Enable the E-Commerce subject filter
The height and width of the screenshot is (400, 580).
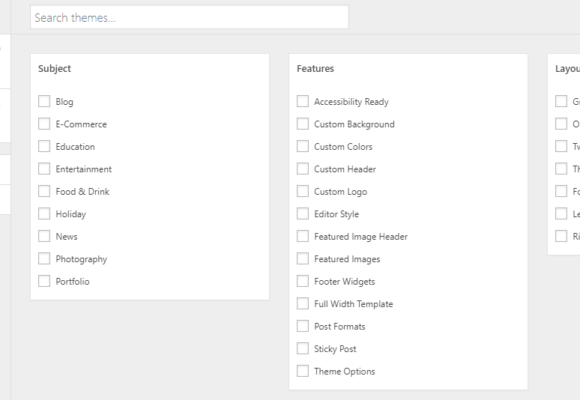44,124
